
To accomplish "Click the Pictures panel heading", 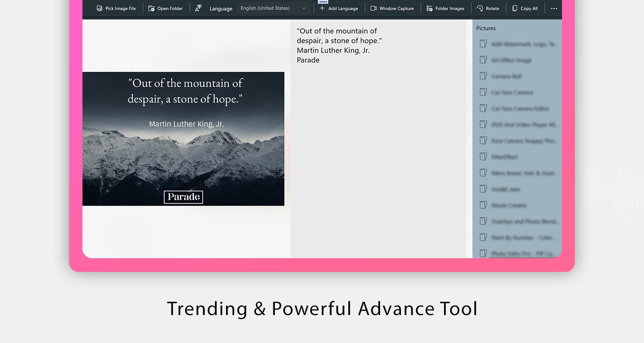I will pos(486,28).
